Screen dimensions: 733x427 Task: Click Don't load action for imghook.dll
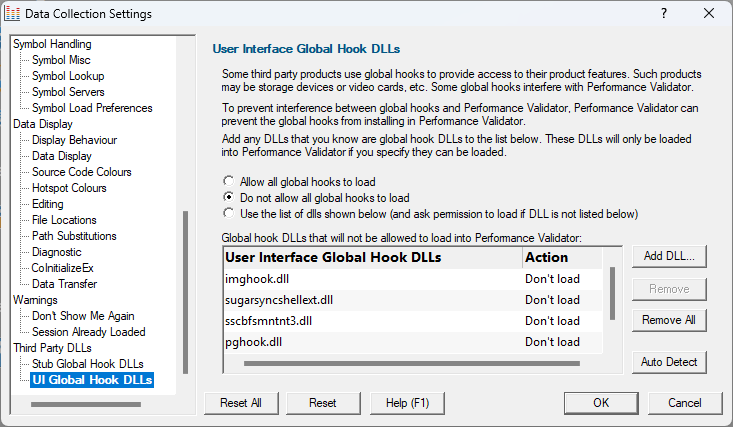552,279
